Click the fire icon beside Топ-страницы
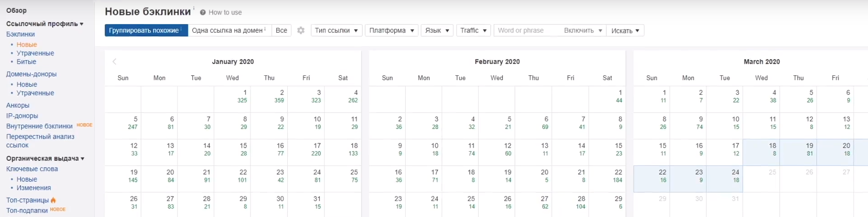Screen dimensions: 868x217 click(x=54, y=200)
